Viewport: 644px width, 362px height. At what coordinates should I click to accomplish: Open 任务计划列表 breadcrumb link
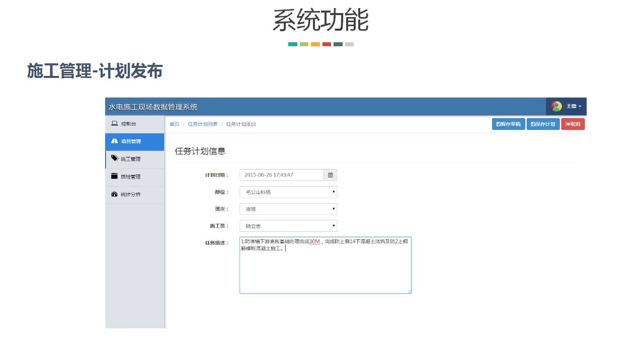(x=203, y=124)
